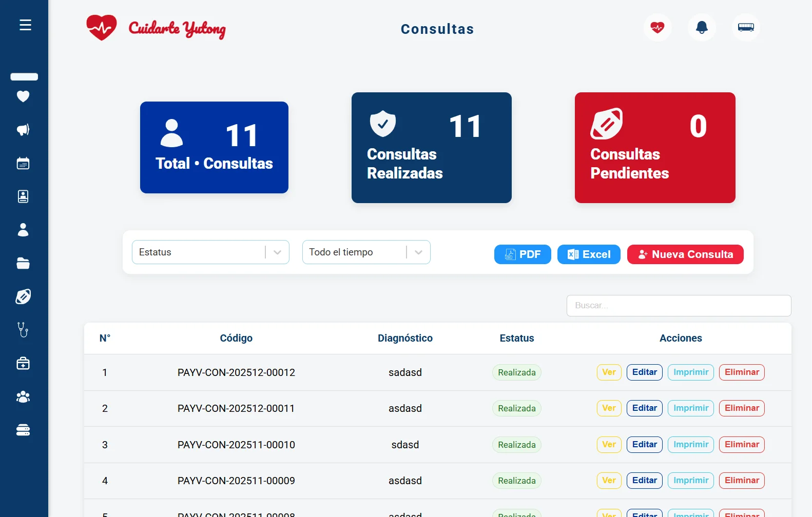View consulta PAYV-CON-202512-00012
The height and width of the screenshot is (517, 812).
609,372
